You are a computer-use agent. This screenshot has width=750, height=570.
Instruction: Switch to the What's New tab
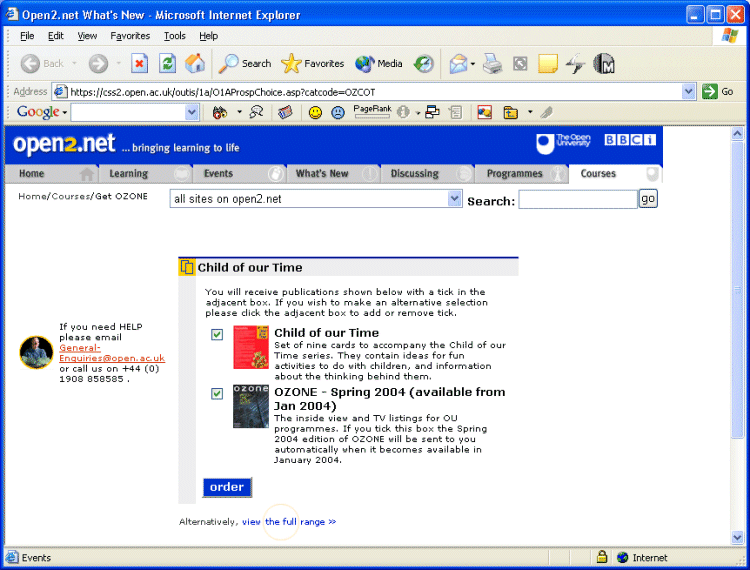[334, 174]
